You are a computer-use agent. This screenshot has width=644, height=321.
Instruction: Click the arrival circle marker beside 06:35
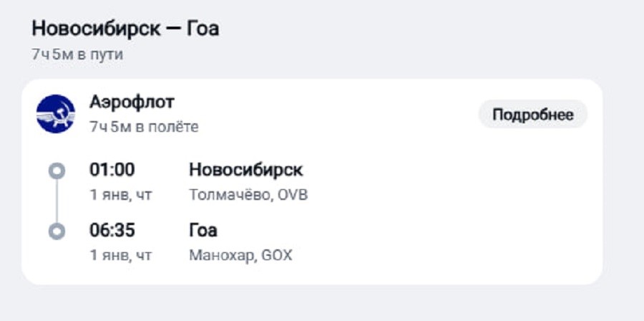(56, 231)
